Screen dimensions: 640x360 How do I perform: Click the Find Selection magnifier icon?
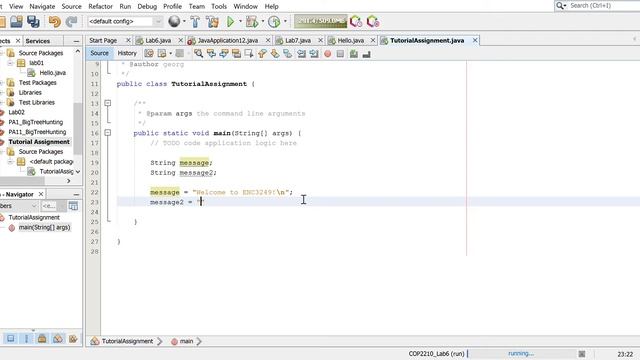point(198,54)
